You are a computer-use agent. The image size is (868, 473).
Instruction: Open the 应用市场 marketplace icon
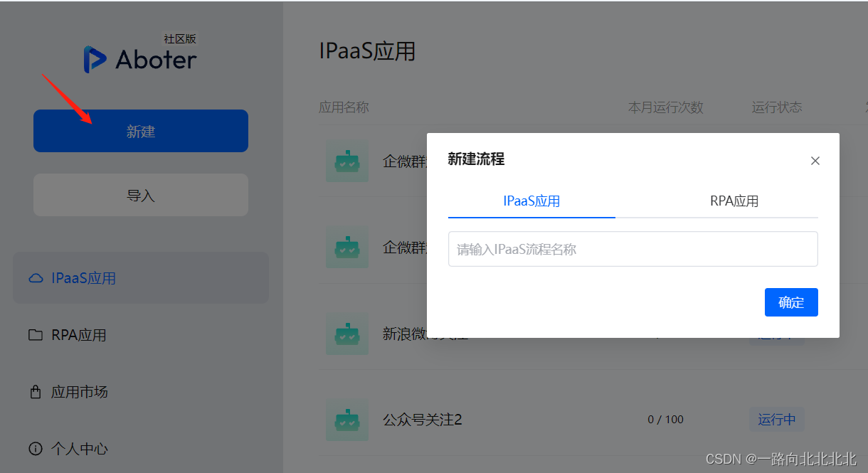coord(35,391)
